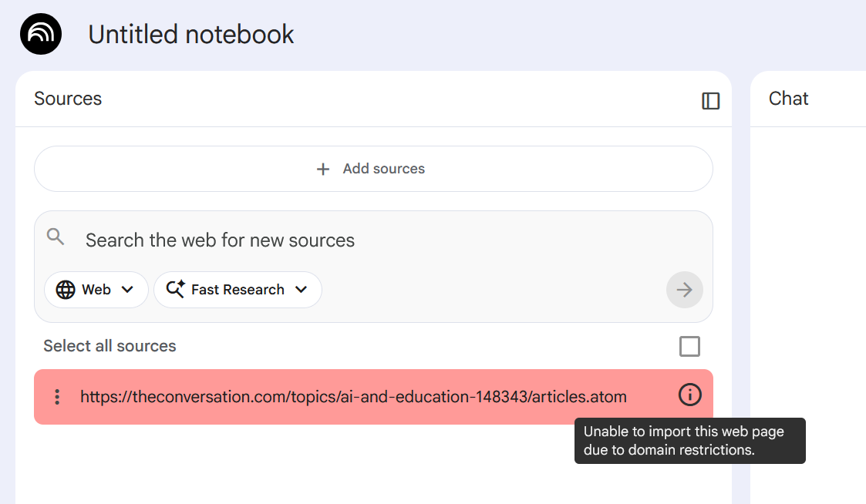
Task: Click the arrow submit icon for web search
Action: pos(684,289)
